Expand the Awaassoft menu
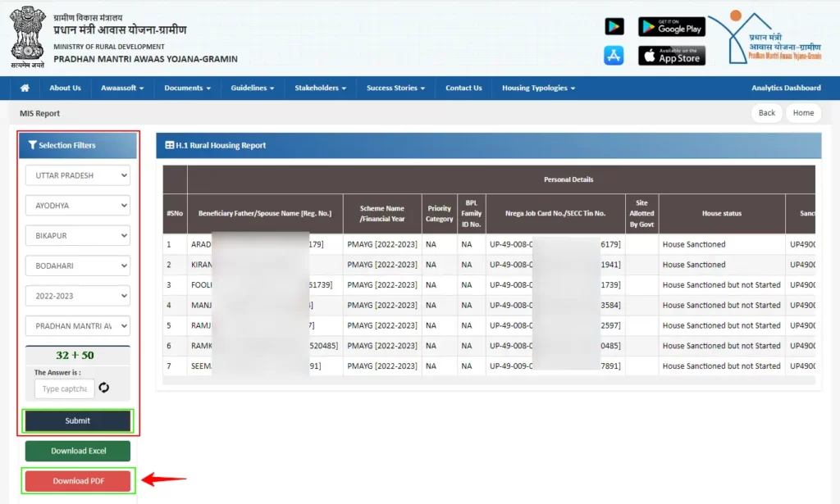The height and width of the screenshot is (504, 840). pos(122,88)
